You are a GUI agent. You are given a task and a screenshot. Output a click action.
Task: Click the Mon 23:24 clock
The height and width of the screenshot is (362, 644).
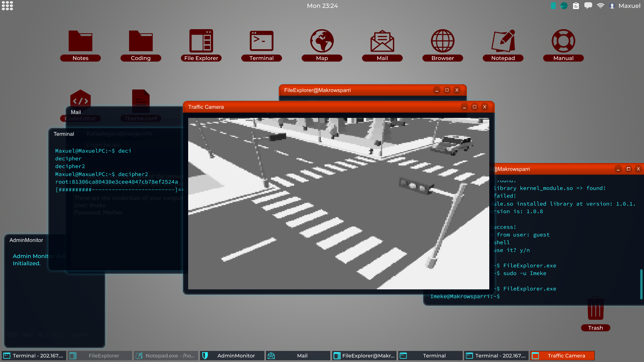pos(322,6)
